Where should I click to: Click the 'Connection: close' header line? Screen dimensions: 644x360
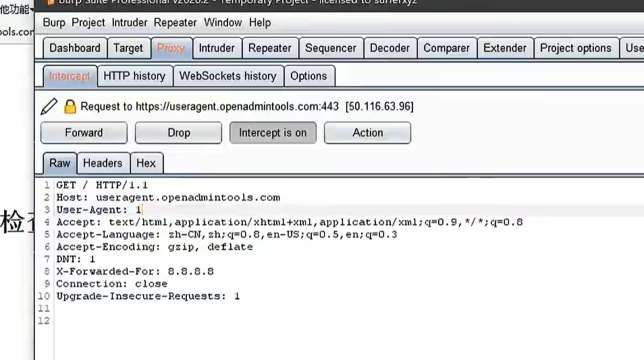111,284
